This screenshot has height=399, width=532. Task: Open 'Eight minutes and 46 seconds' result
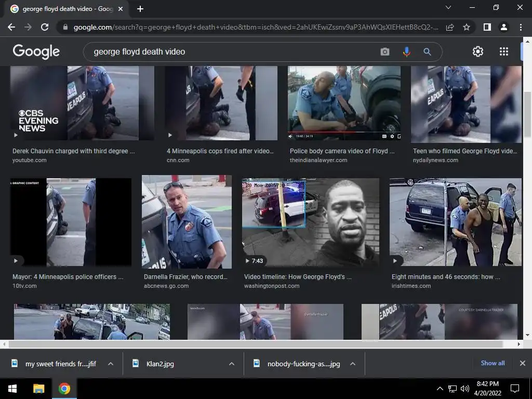click(x=445, y=277)
